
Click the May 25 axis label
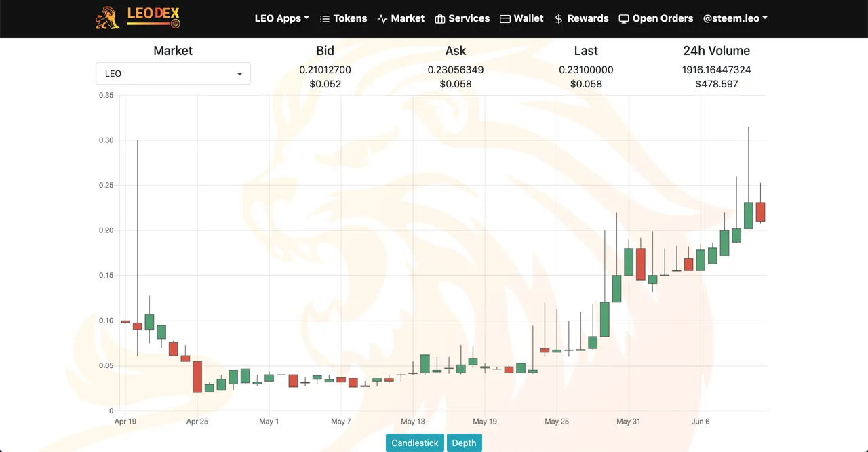(x=557, y=422)
